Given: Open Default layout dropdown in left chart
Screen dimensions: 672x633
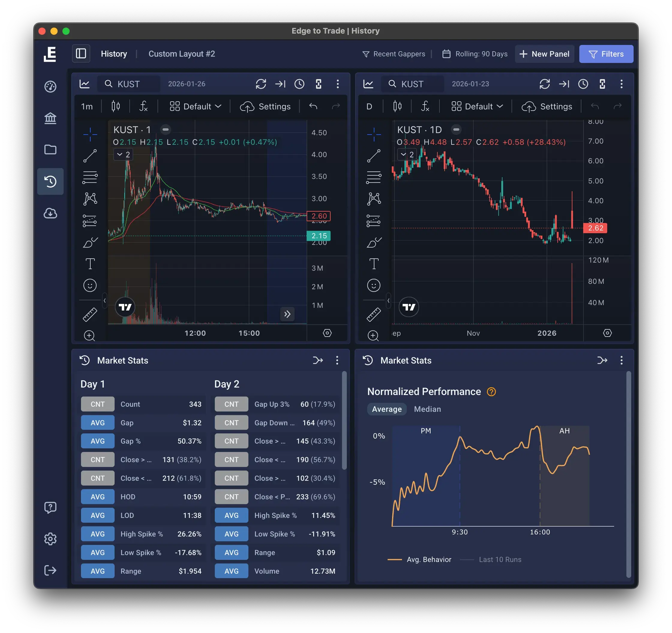Looking at the screenshot, I should coord(195,106).
